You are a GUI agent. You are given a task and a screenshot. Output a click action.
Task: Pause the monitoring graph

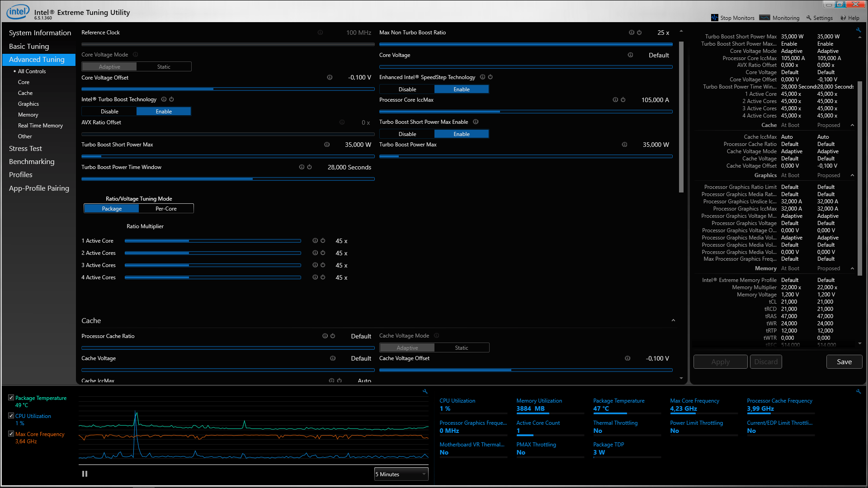pyautogui.click(x=85, y=474)
